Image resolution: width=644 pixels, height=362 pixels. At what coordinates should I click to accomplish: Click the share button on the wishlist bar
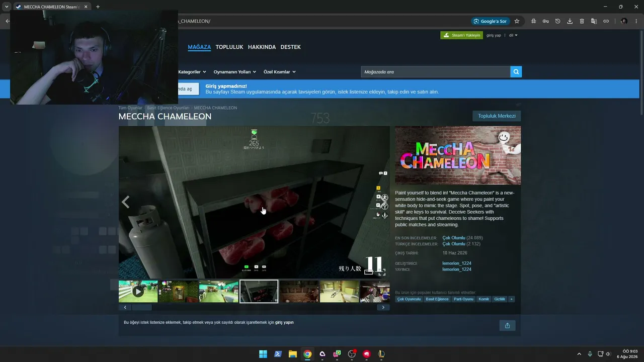click(x=507, y=325)
